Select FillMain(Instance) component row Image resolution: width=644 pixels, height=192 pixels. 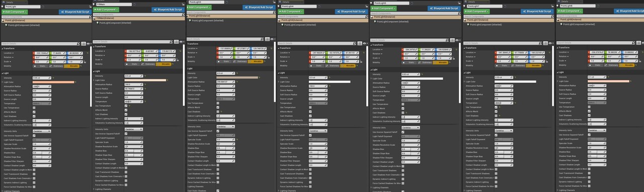[x=139, y=18]
